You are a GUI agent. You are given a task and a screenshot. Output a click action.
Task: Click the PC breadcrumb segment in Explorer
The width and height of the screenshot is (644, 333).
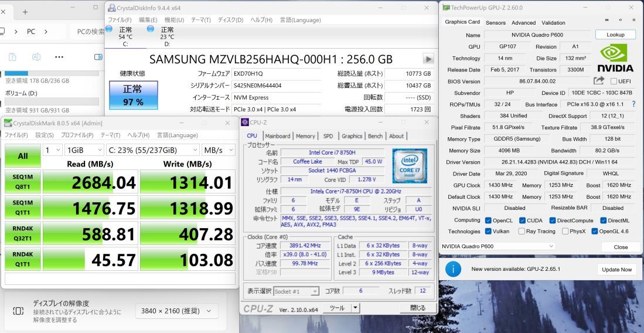(31, 32)
